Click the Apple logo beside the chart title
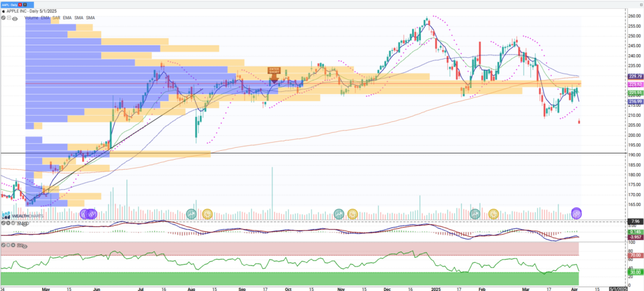 click(4, 12)
